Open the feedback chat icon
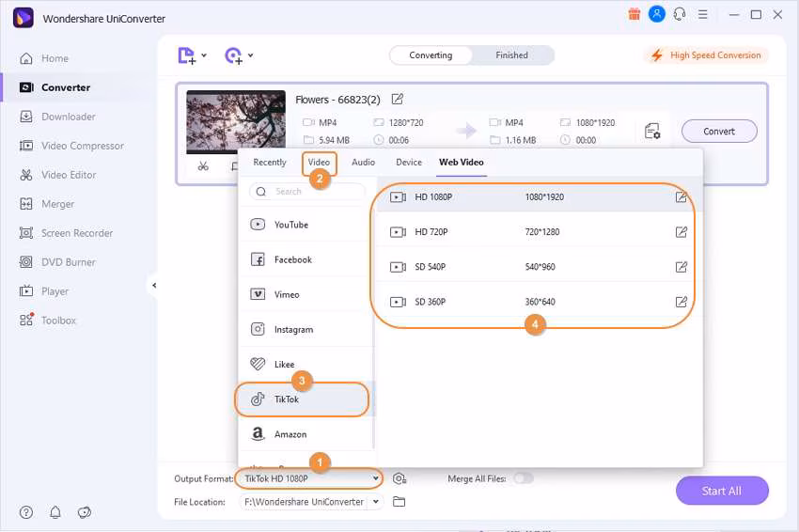This screenshot has height=532, width=799. pos(85,512)
